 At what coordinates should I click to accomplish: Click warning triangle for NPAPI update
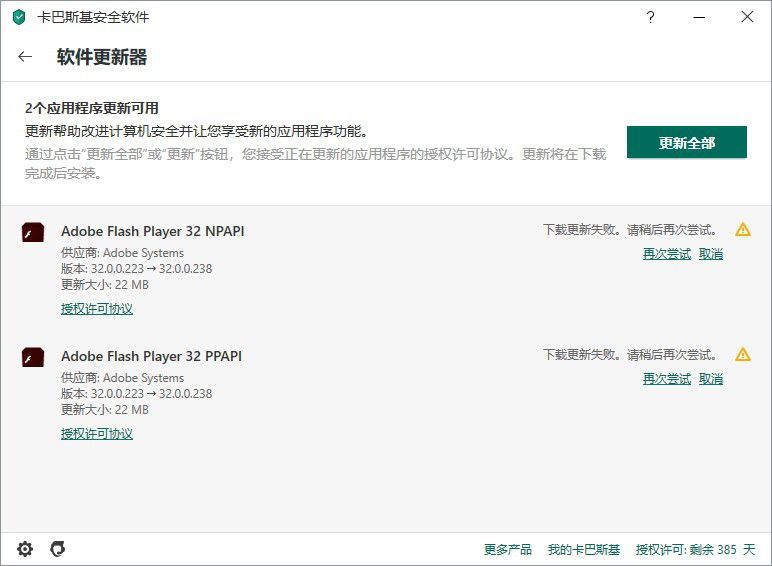(x=743, y=230)
